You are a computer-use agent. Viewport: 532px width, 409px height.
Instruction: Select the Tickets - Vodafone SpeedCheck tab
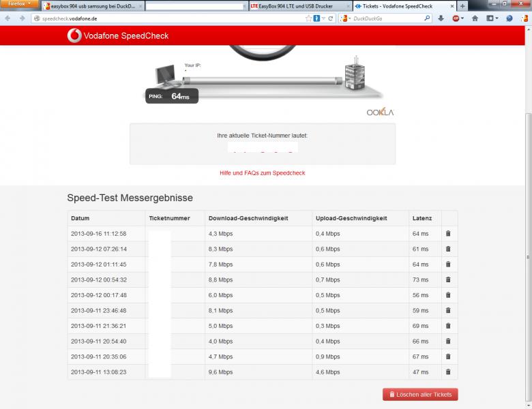(x=404, y=6)
